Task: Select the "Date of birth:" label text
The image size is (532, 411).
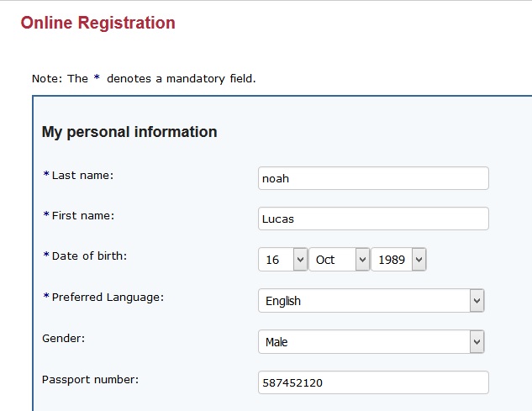Action: pos(90,256)
